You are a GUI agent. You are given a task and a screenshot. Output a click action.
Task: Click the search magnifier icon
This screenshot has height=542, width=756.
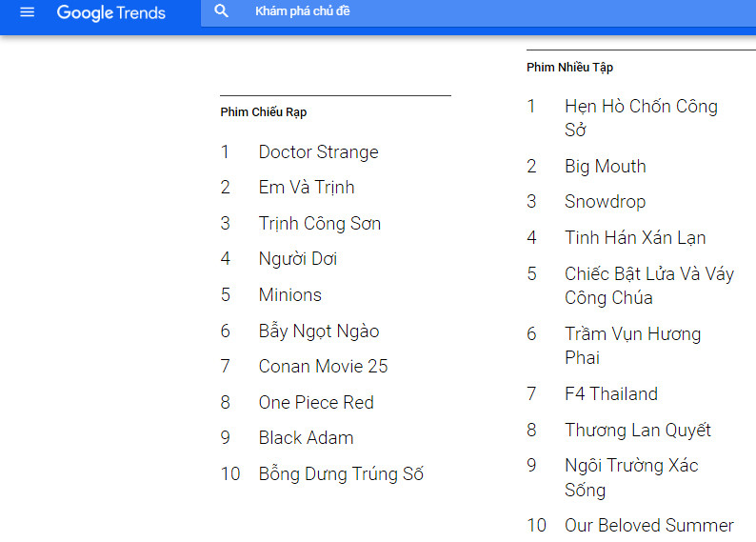[x=222, y=12]
